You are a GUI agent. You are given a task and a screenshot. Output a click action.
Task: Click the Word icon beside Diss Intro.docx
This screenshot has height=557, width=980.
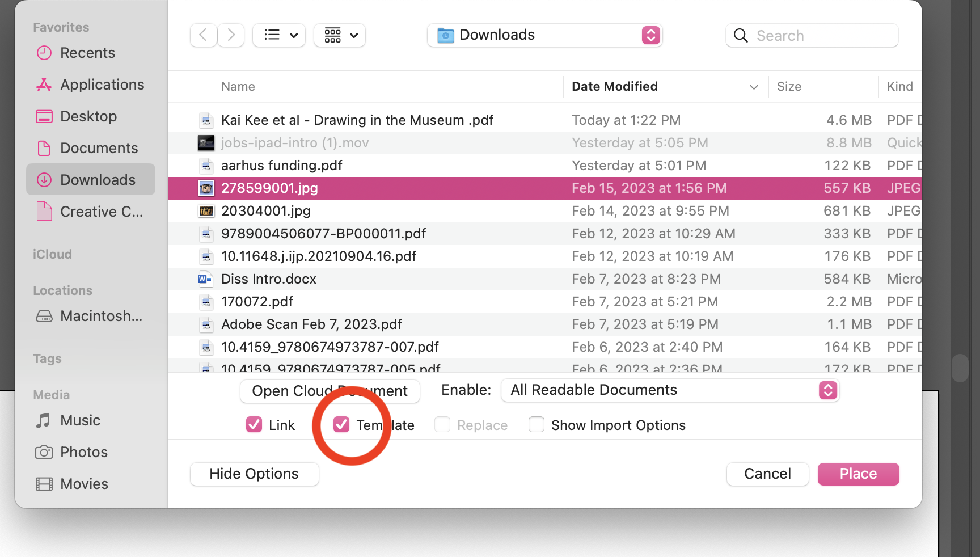[205, 279]
